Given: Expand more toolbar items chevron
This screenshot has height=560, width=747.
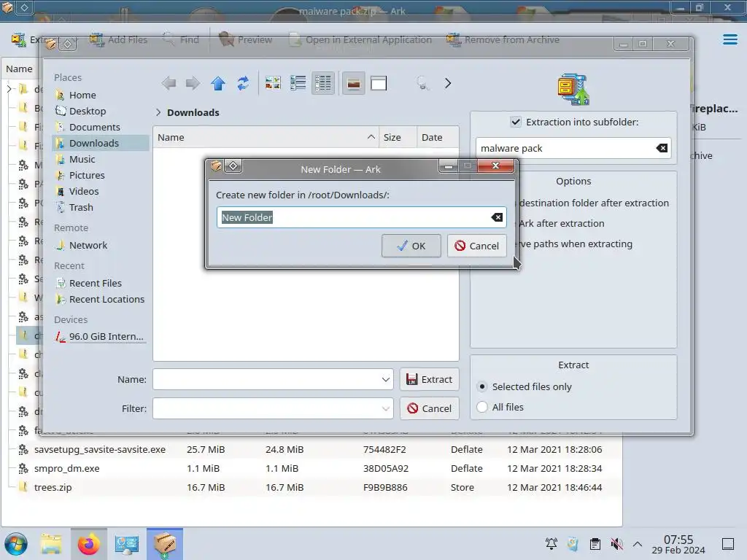Looking at the screenshot, I should pyautogui.click(x=447, y=83).
